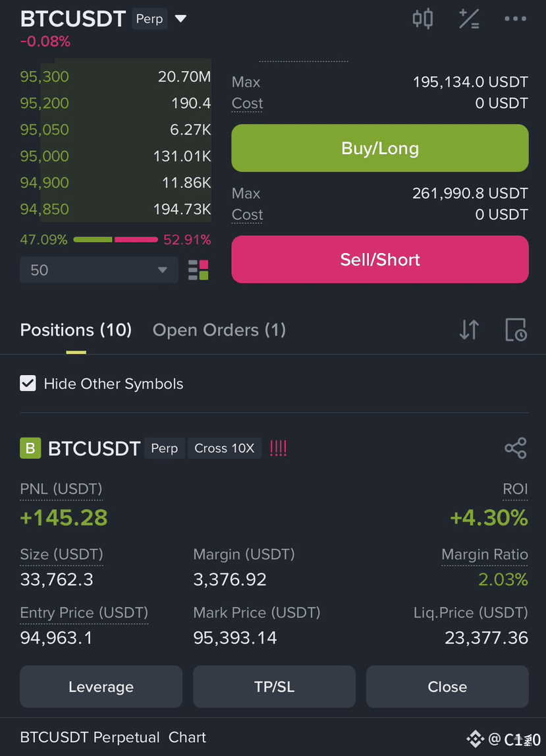This screenshot has height=756, width=546.
Task: Expand the BTCUSDT Perpetual Chart panel
Action: point(113,737)
